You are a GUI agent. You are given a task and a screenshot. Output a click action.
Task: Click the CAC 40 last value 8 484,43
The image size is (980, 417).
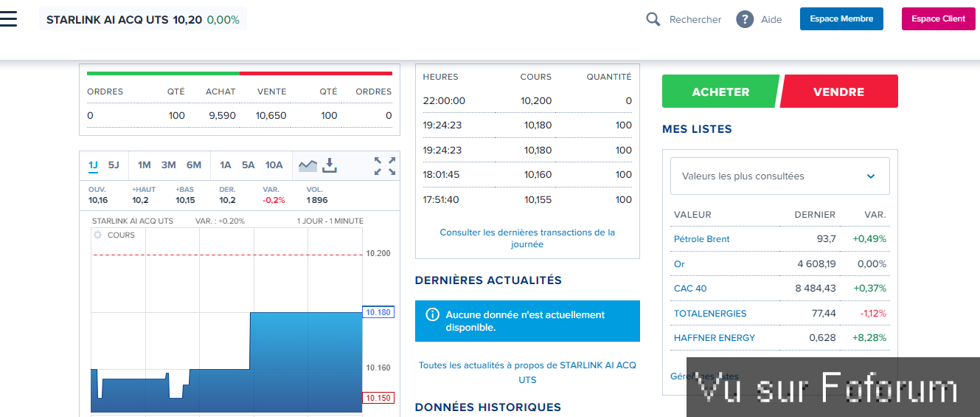[816, 289]
